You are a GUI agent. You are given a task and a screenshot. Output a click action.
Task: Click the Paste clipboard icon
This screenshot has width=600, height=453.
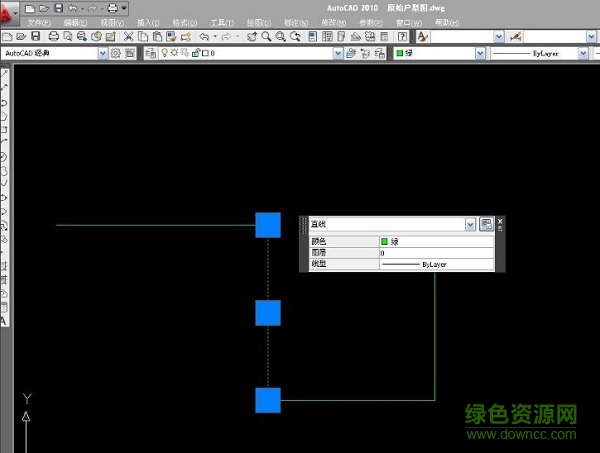[157, 37]
